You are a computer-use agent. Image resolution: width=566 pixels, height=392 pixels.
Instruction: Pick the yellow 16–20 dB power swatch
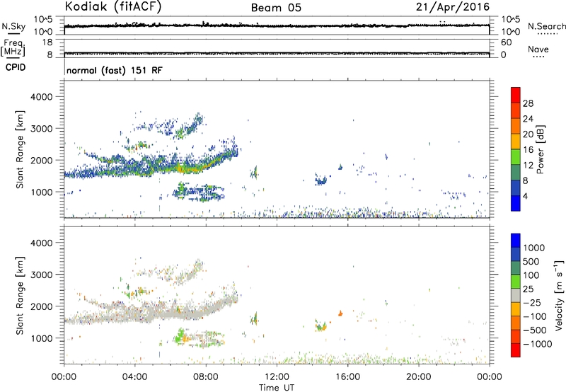coord(516,141)
